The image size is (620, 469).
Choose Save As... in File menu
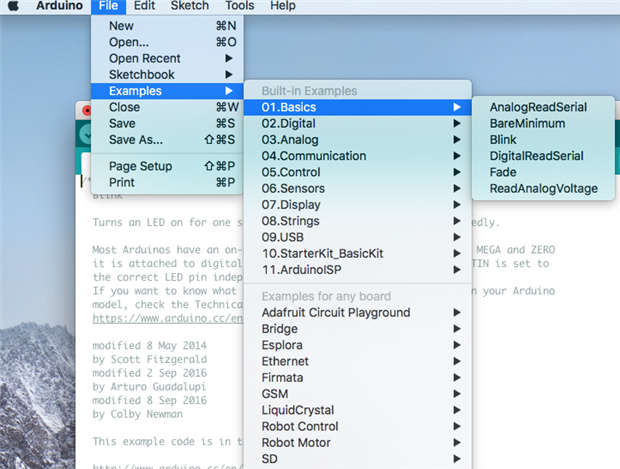167,140
